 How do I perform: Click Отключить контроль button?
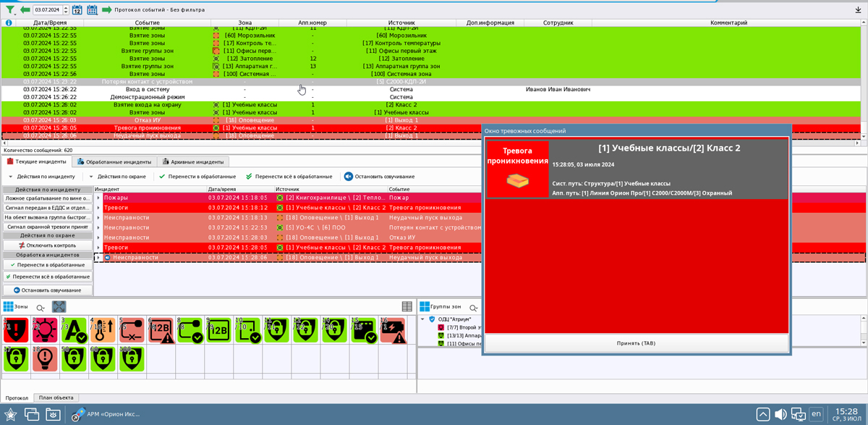coord(47,245)
